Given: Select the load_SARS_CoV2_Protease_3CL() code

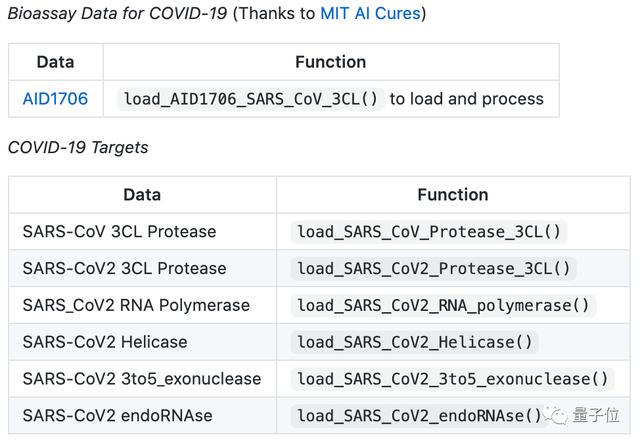Looking at the screenshot, I should (x=433, y=269).
